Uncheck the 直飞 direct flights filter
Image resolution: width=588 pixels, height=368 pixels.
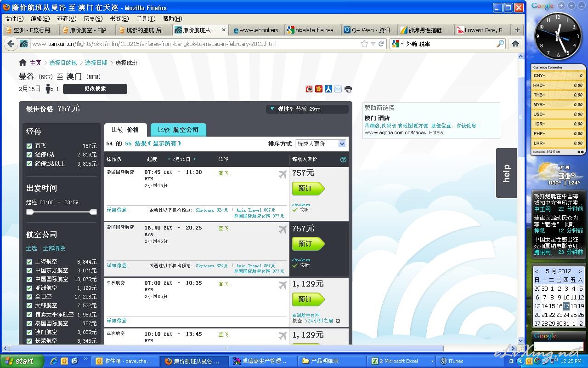coord(29,146)
